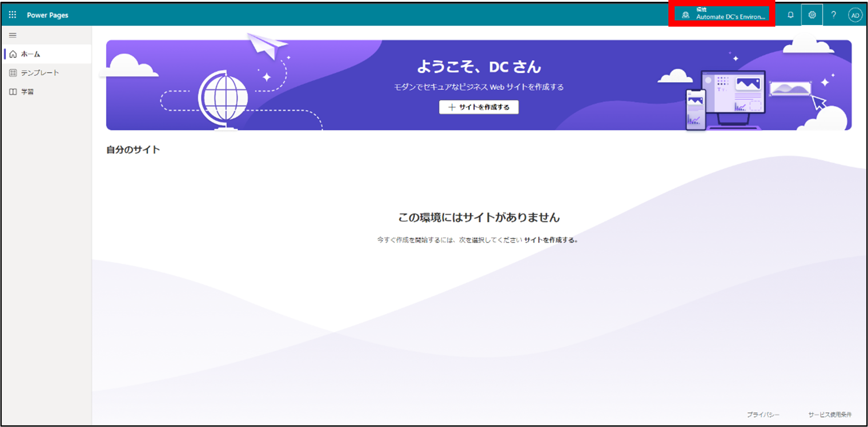Open the help question mark
Screen dimensions: 868x427
pos(833,15)
